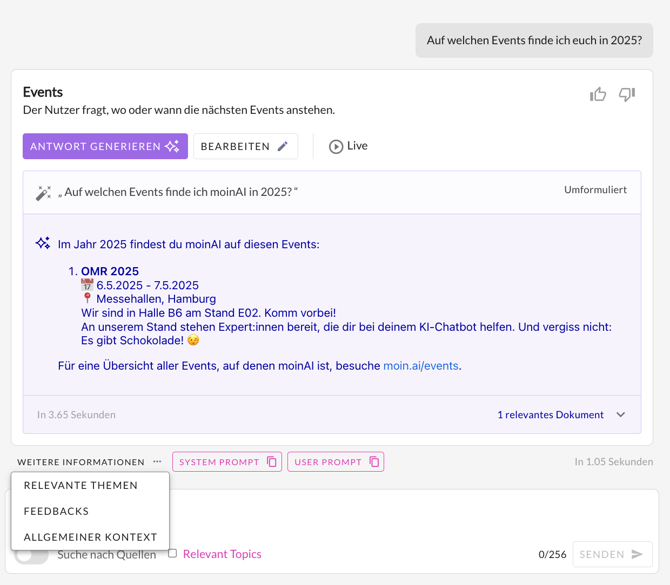Open the moin.ai/events link
The image size is (670, 585).
pos(421,366)
